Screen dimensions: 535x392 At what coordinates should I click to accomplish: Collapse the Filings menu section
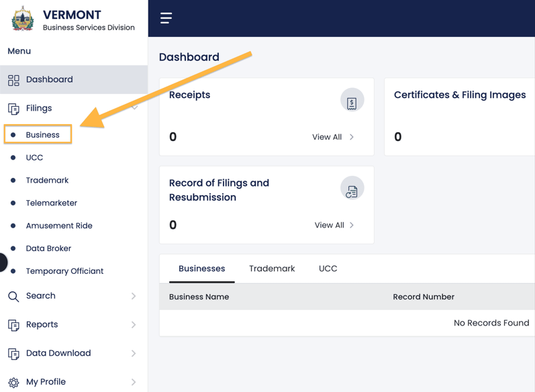[134, 108]
